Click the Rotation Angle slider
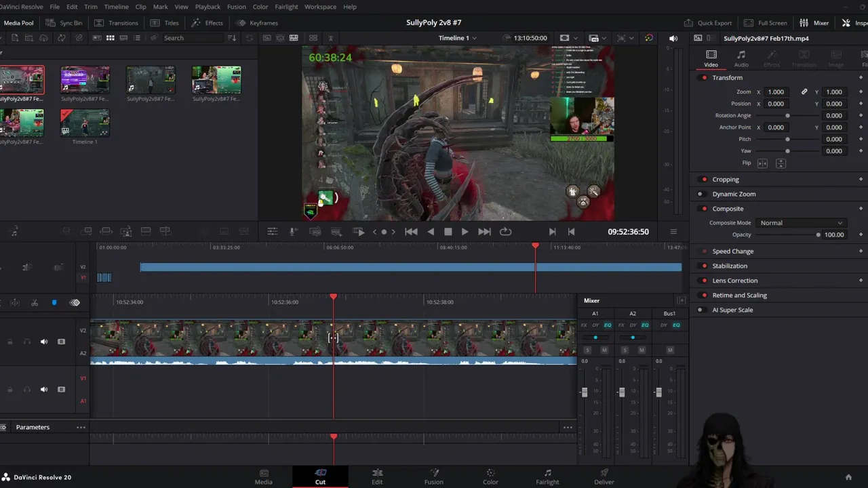Image resolution: width=868 pixels, height=488 pixels. [787, 116]
